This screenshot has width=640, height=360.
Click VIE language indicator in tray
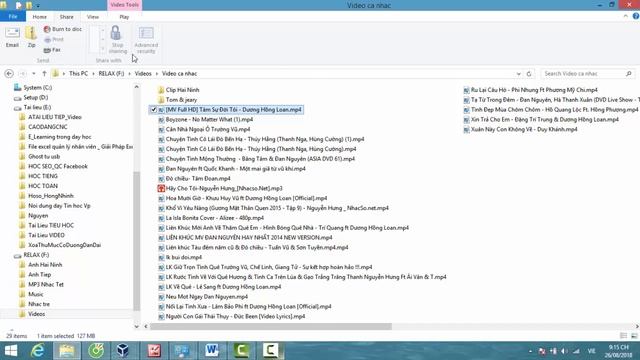tap(591, 351)
